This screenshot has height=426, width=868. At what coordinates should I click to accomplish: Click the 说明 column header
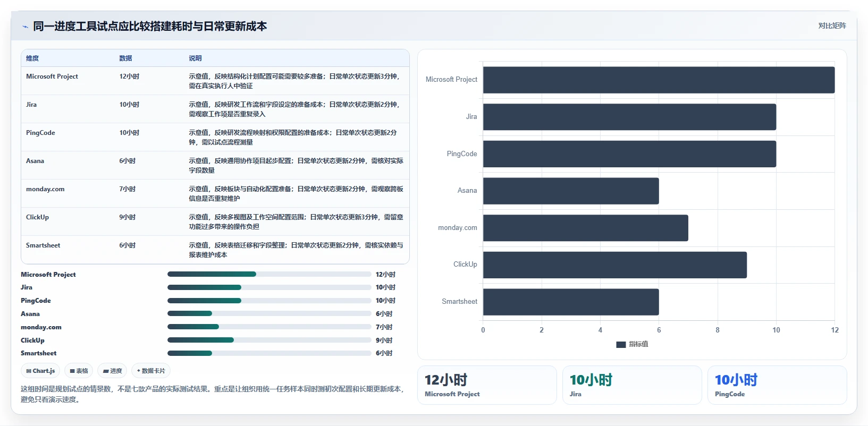(195, 58)
